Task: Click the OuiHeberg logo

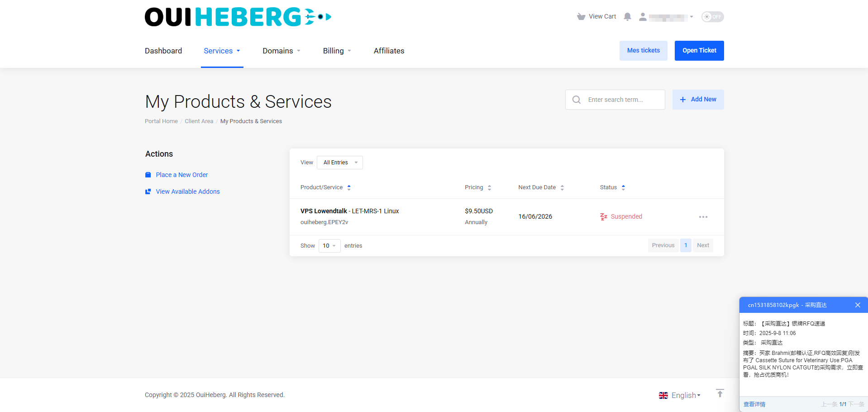Action: 238,17
